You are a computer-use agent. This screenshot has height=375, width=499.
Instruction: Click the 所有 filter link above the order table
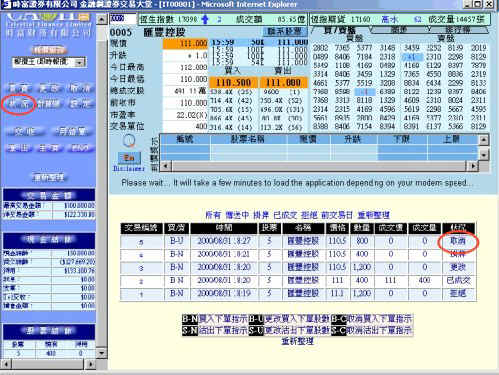click(x=213, y=215)
